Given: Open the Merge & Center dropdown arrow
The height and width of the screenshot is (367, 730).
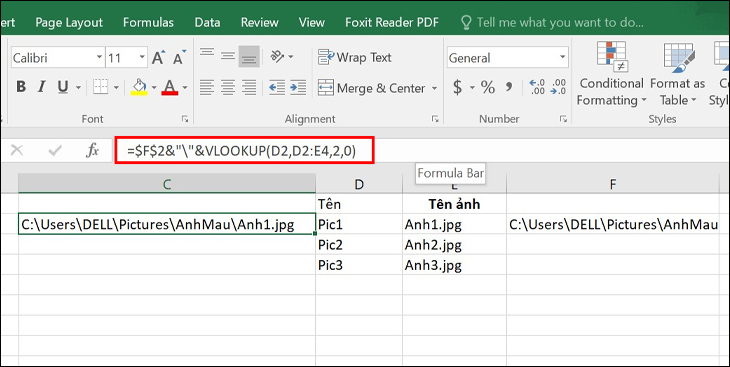Looking at the screenshot, I should coord(434,88).
